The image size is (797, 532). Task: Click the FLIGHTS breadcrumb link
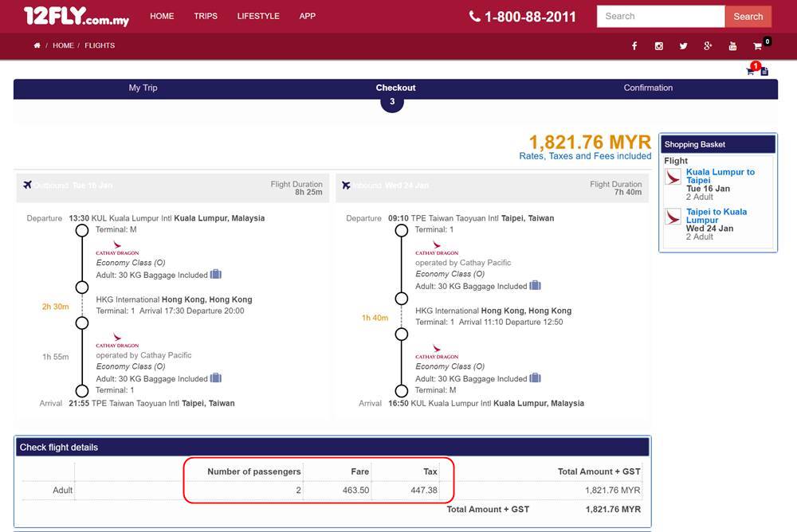[100, 45]
